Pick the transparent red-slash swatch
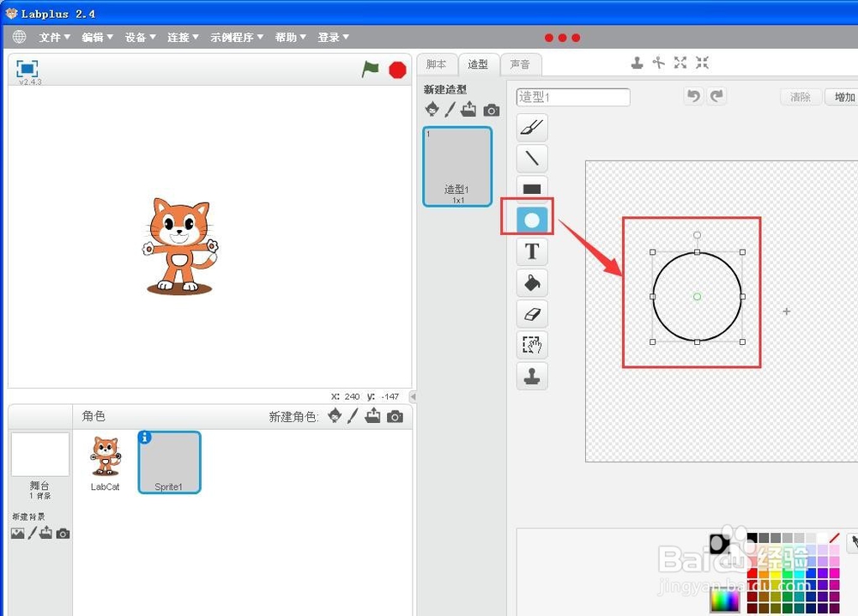 coord(834,538)
